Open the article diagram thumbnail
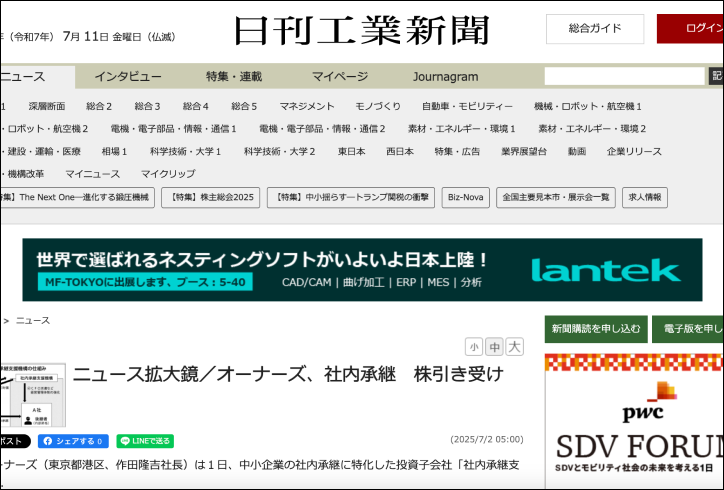 coord(32,395)
